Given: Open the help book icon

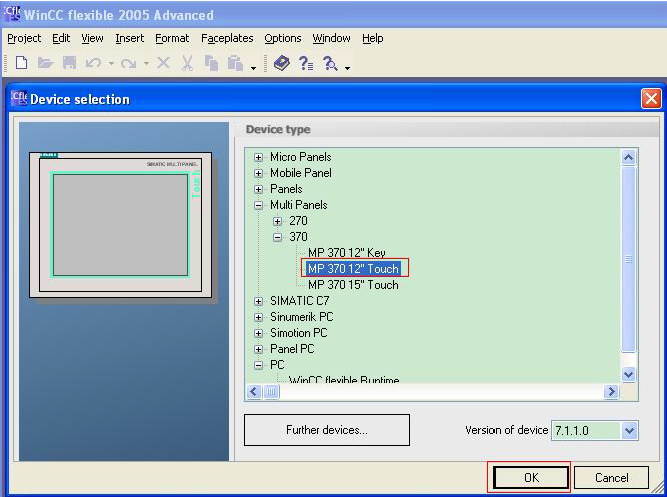Looking at the screenshot, I should (x=282, y=63).
